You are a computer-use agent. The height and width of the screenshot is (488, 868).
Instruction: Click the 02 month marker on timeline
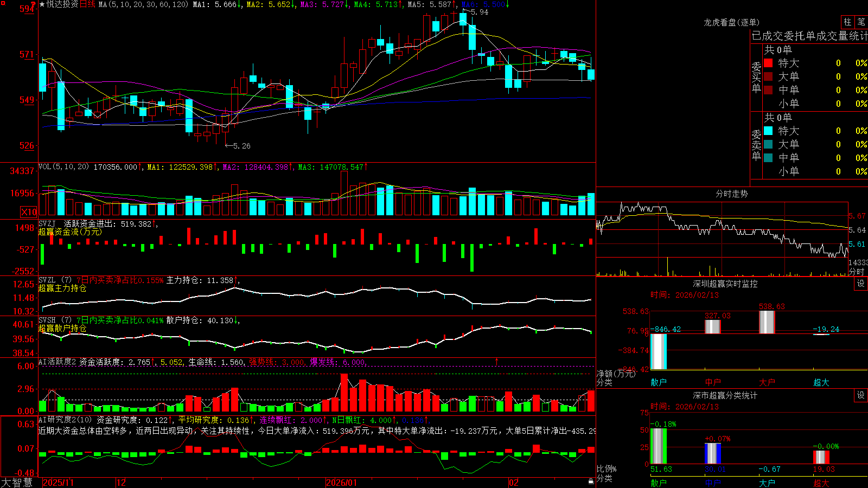pos(514,483)
